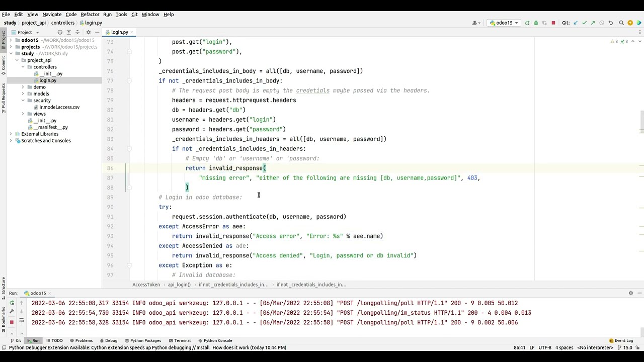
Task: Go to next highlighted error arrow
Action: [x=640, y=41]
